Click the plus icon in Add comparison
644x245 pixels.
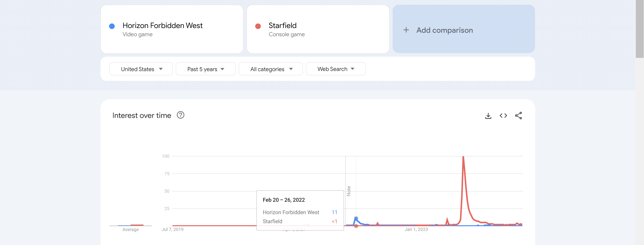[406, 30]
